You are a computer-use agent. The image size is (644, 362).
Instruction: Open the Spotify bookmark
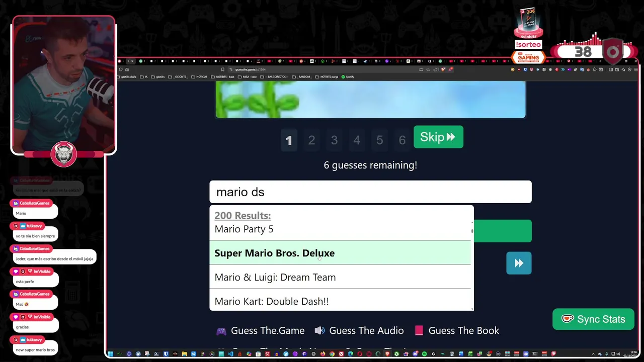tap(348, 77)
